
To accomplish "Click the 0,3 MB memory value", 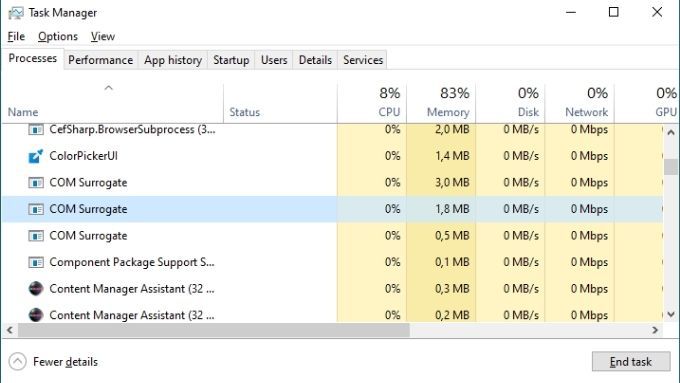I will 452,289.
